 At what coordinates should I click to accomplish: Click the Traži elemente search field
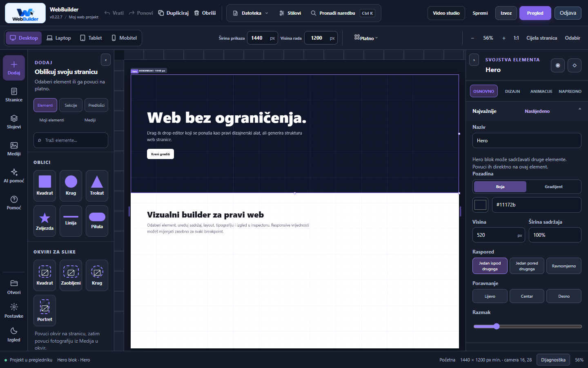point(71,140)
